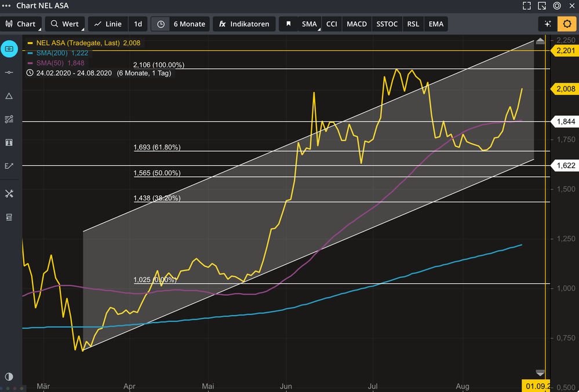
Task: Click the template layout icon in sidebar
Action: point(9,217)
